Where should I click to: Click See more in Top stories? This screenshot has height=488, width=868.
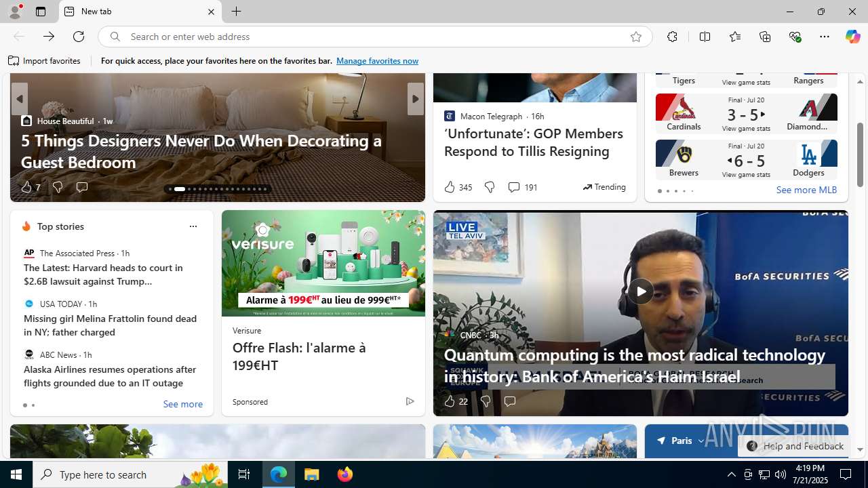click(x=182, y=405)
